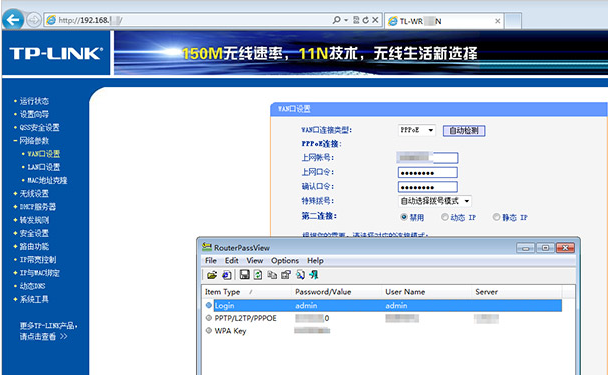Go back with the browser back arrow
The image size is (608, 375).
pos(13,19)
